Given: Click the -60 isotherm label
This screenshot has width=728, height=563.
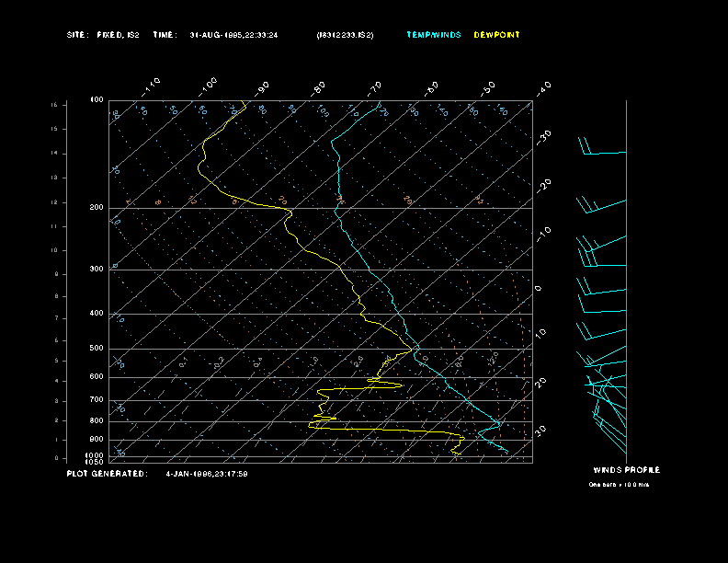Looking at the screenshot, I should point(432,88).
